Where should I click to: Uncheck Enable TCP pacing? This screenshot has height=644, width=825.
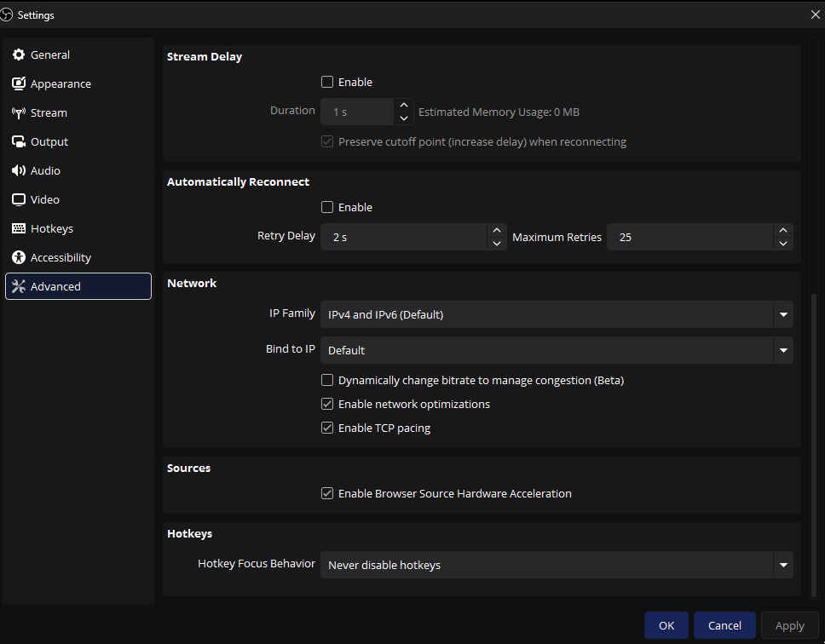tap(327, 428)
